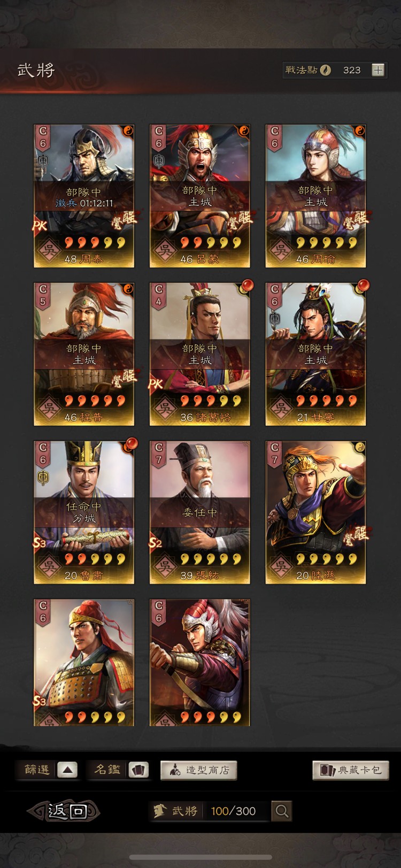Open the 典藏卡包 collection pack
This screenshot has height=868, width=401.
[x=351, y=770]
